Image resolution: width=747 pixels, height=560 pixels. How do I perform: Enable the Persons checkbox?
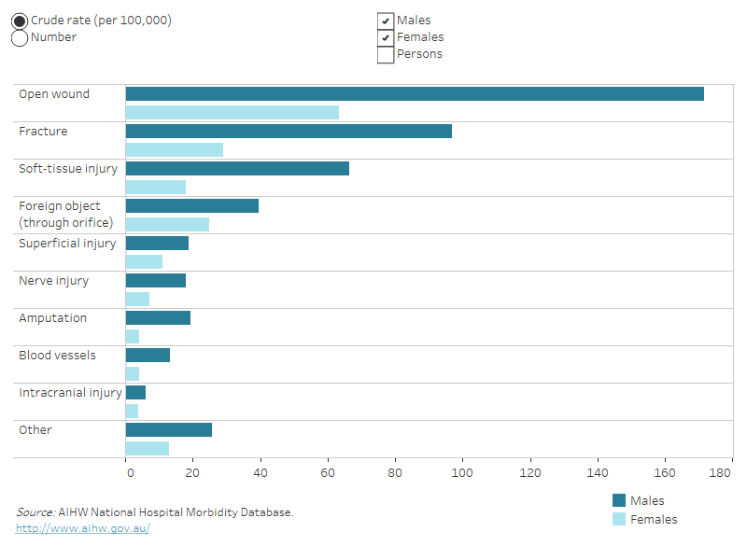(x=386, y=54)
